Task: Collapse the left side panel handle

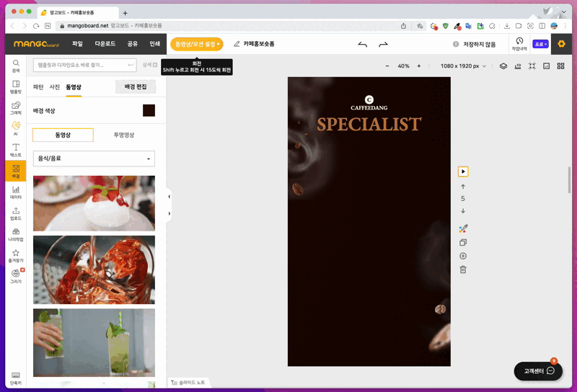Action: pyautogui.click(x=169, y=197)
